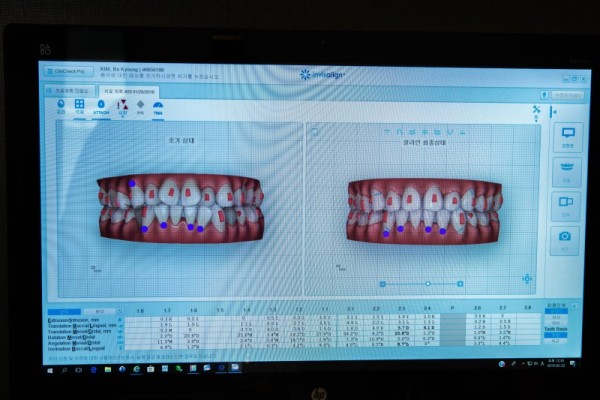600x400 pixels.
Task: Open the comments speech-bubble panel
Action: click(568, 137)
